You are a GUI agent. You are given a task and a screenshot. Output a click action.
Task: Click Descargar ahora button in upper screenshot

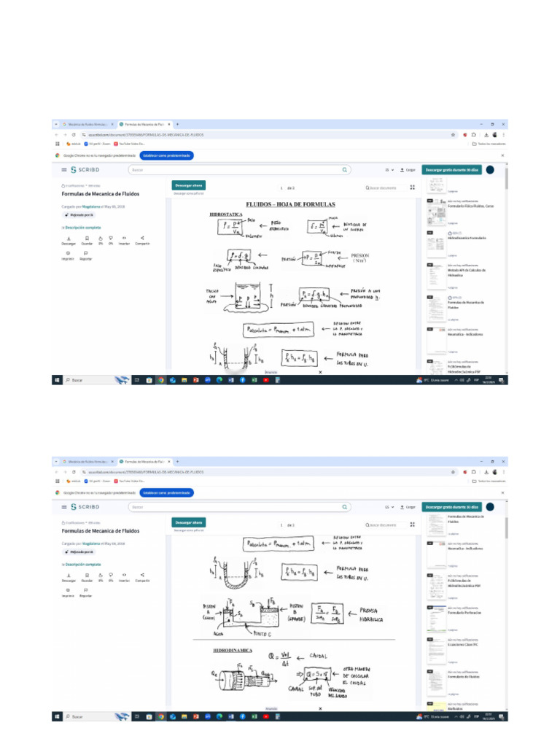[x=189, y=185]
